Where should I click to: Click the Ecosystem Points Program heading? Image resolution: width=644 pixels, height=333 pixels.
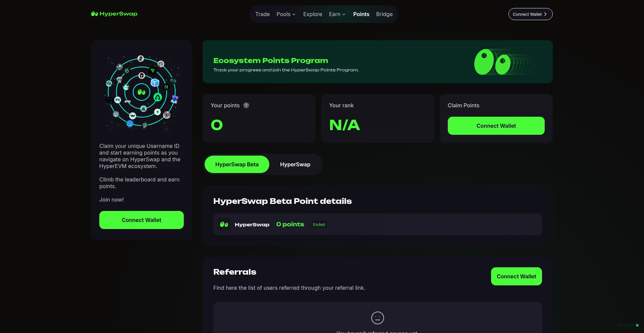271,60
